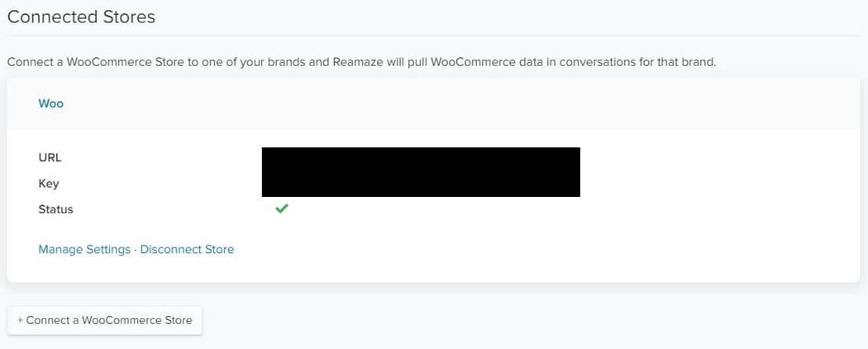Click the Connected Stores heading
This screenshot has height=349, width=868.
(x=81, y=17)
